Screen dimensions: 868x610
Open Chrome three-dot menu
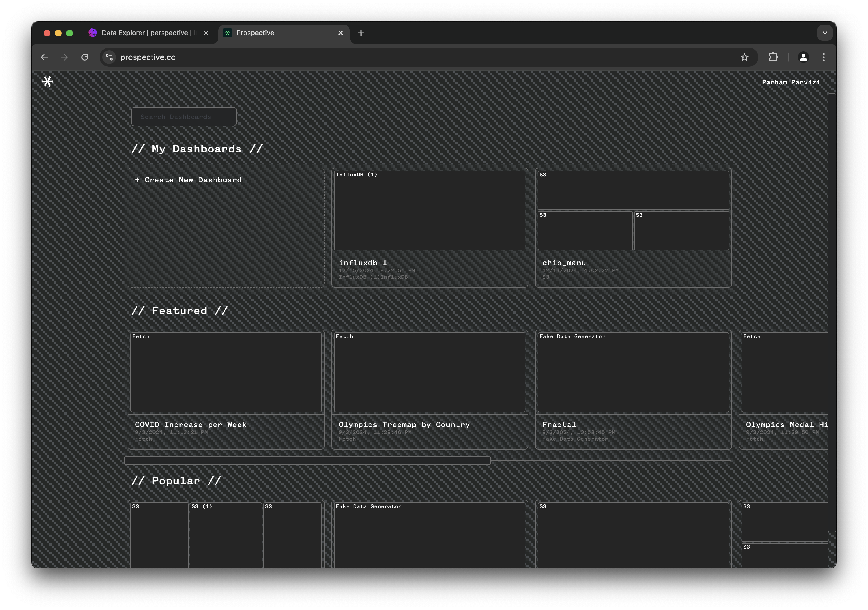824,57
